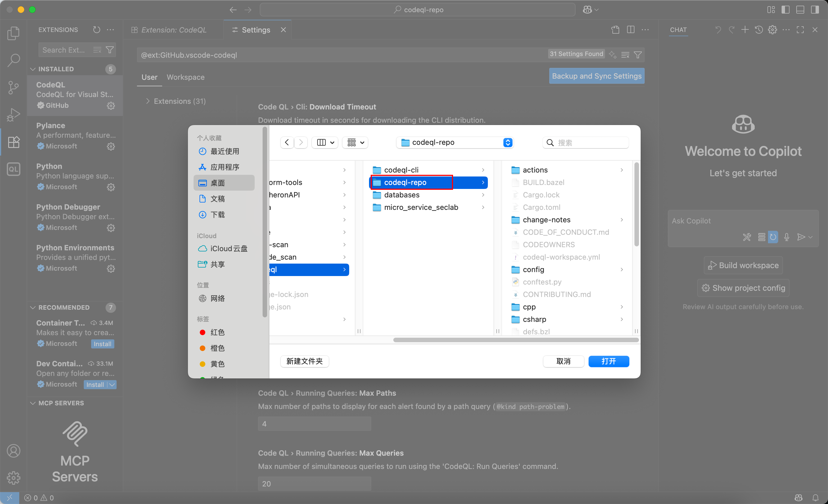Open notifications bell in status bar
The image size is (828, 504).
click(815, 497)
